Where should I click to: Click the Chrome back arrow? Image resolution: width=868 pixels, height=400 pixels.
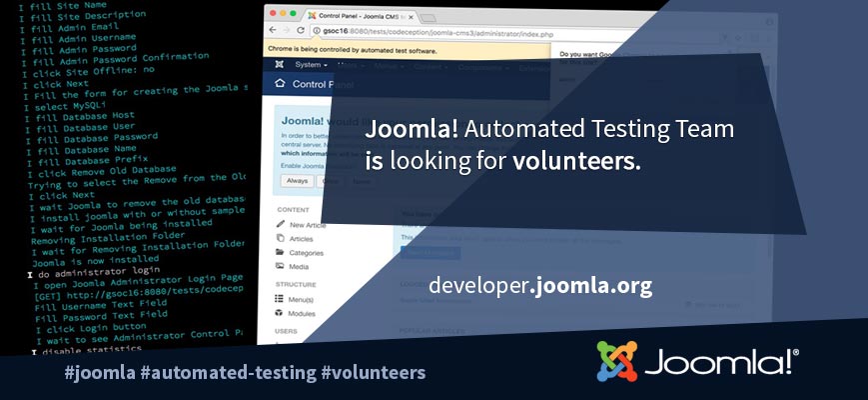(x=273, y=30)
